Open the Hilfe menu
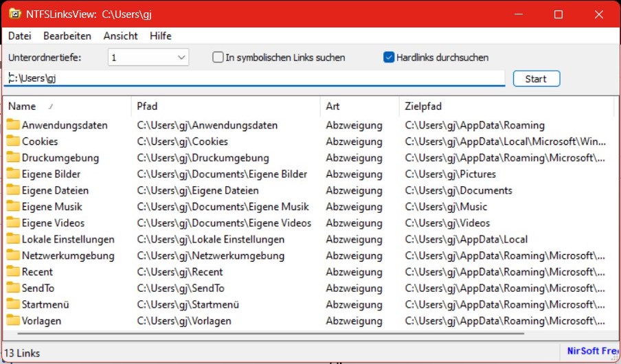 point(160,36)
